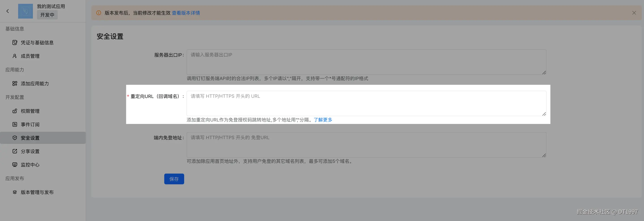This screenshot has width=644, height=221.
Task: Focus the 端内免登地址 text area
Action: (366, 145)
